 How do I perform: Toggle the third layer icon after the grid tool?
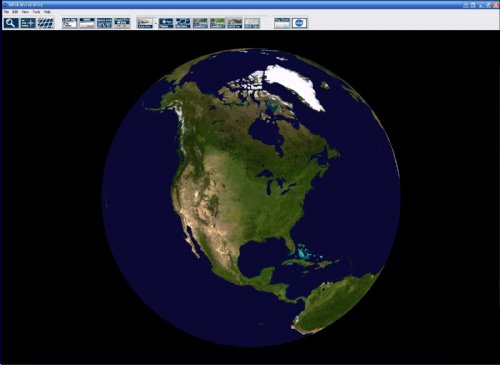pyautogui.click(x=104, y=23)
